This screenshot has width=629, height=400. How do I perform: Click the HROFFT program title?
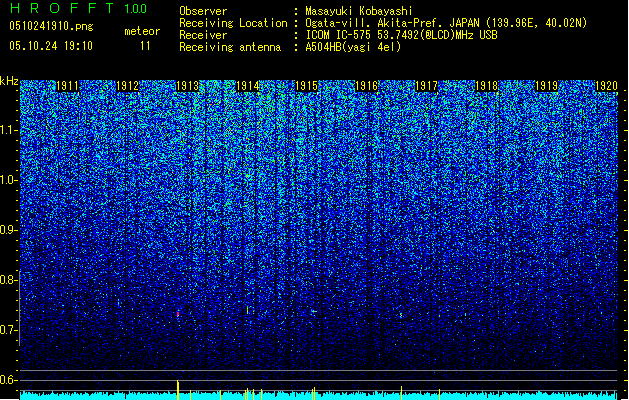tap(62, 8)
